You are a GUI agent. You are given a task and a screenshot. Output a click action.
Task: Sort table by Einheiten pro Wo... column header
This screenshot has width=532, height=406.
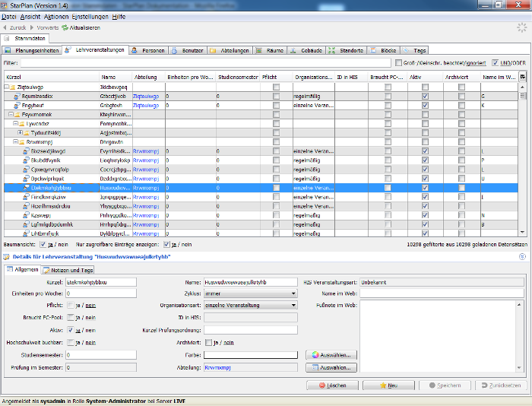190,77
